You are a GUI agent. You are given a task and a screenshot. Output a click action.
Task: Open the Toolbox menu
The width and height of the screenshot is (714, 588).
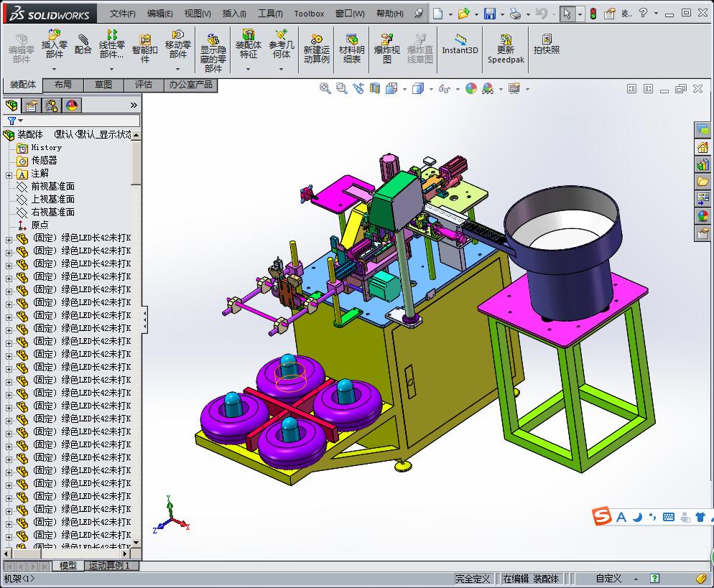[309, 14]
